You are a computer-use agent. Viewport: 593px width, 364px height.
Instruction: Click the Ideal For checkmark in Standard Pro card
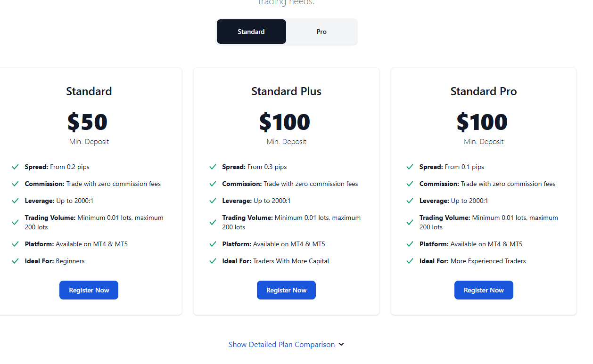[x=410, y=261]
